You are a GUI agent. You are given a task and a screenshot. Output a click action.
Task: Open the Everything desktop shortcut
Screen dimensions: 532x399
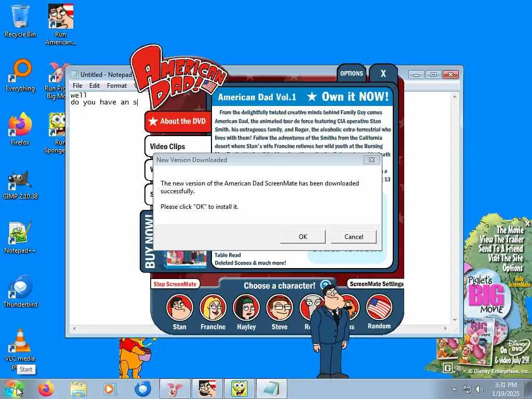[x=20, y=75]
